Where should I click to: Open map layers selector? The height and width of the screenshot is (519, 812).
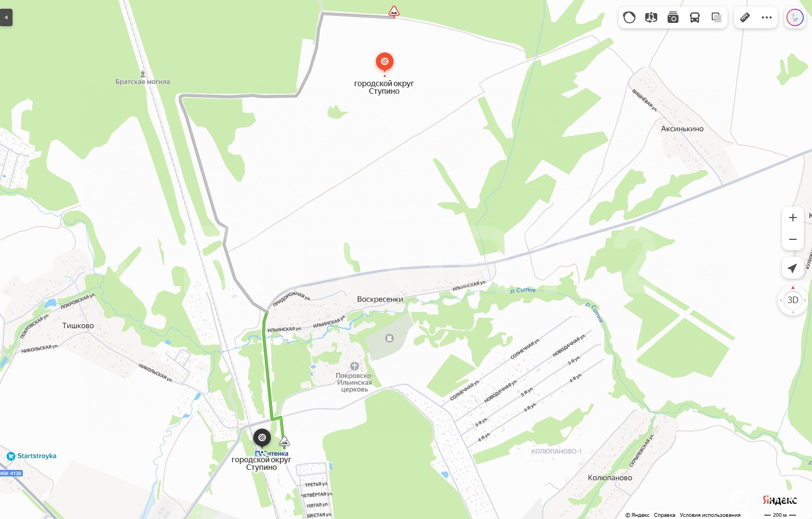717,17
